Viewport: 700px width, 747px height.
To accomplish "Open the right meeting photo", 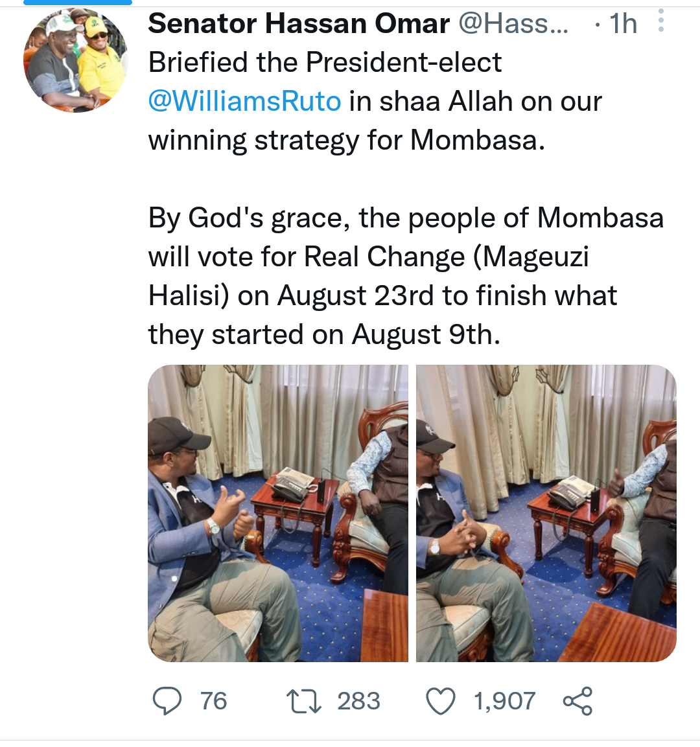I will (546, 512).
